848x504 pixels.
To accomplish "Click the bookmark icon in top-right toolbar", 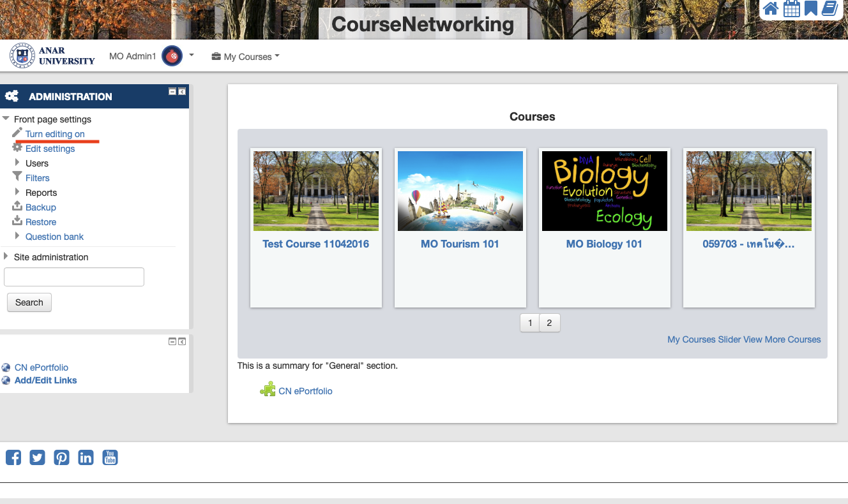I will (x=811, y=9).
